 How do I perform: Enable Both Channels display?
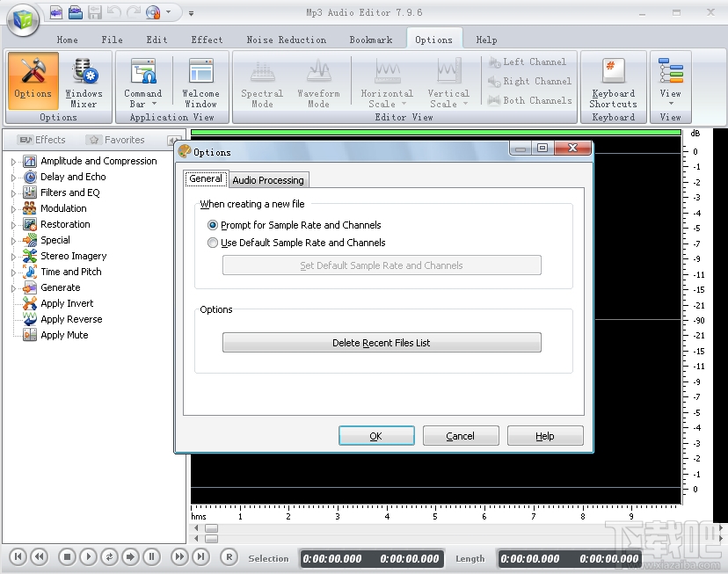[528, 100]
